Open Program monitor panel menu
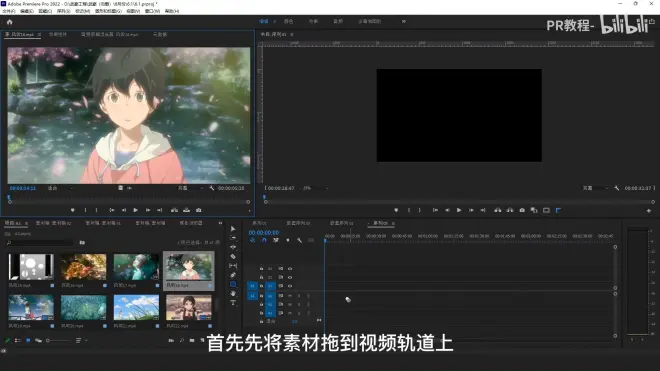The height and width of the screenshot is (371, 660). (292, 35)
